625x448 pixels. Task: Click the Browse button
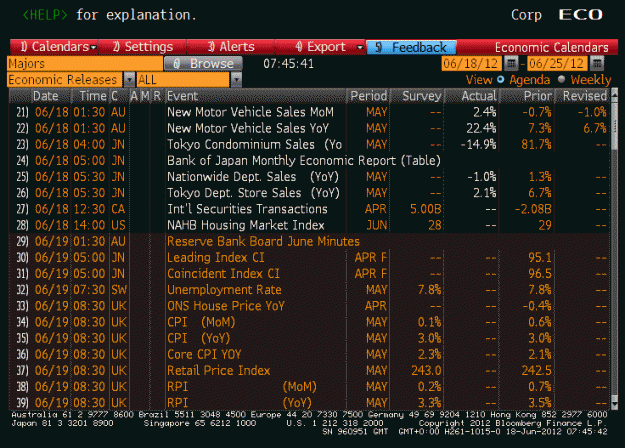pos(203,63)
